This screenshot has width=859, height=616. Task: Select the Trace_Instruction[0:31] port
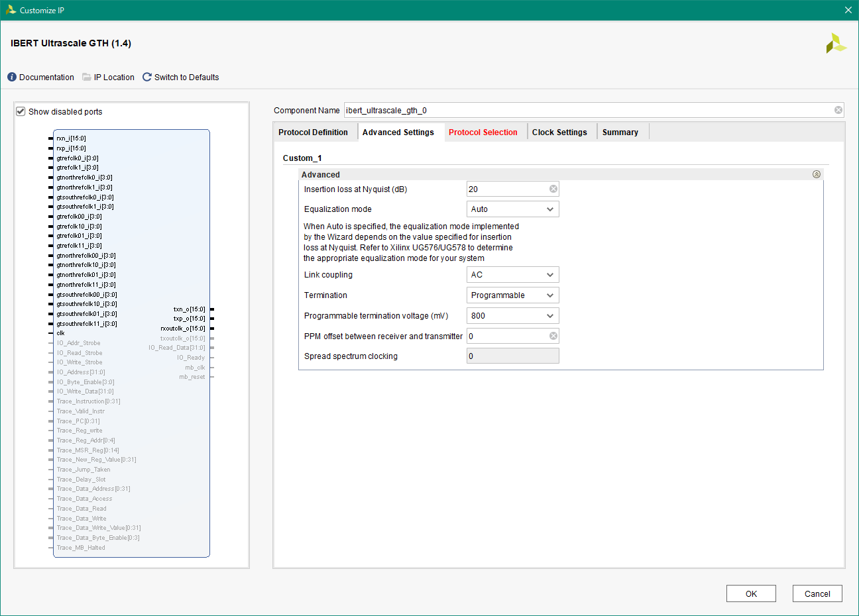(88, 401)
